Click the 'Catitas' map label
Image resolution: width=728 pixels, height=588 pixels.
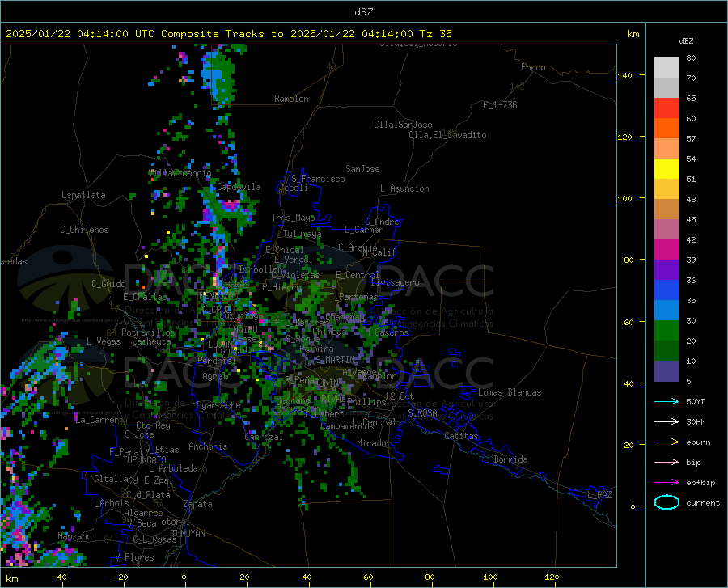pos(461,436)
